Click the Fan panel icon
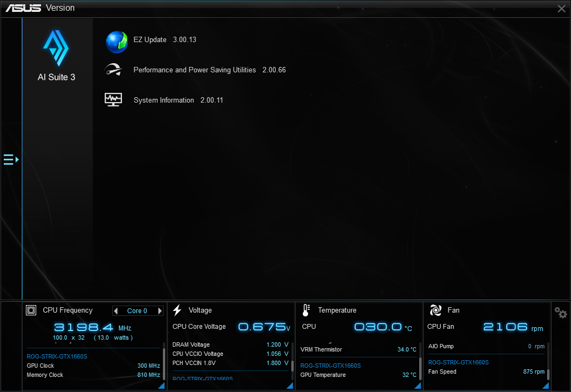This screenshot has height=392, width=571. [436, 310]
